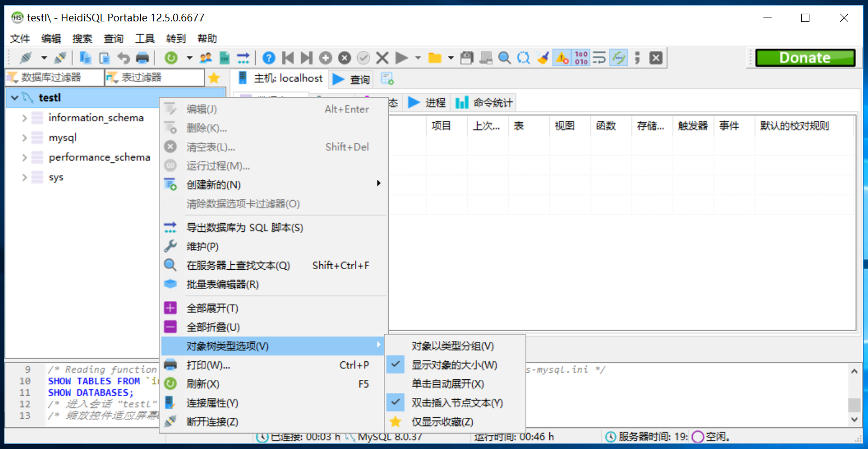Click the Copy toolbar icon
The height and width of the screenshot is (449, 868).
pyautogui.click(x=85, y=58)
